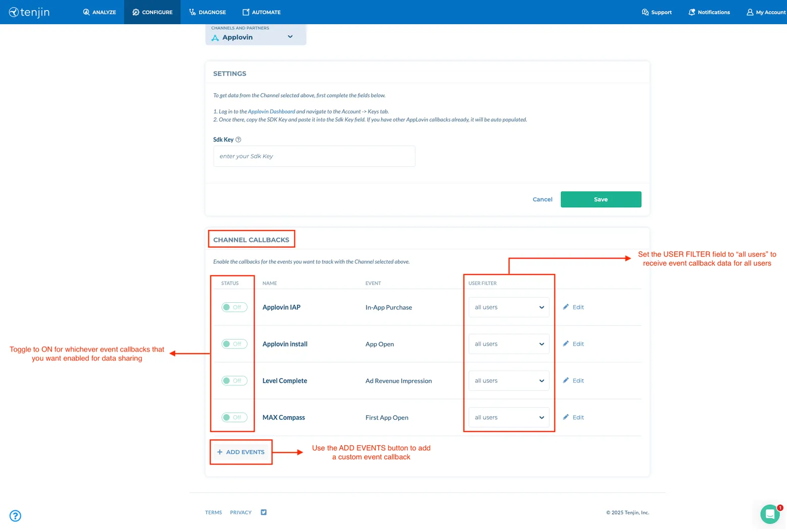The width and height of the screenshot is (787, 532).
Task: Check your Notifications
Action: point(709,12)
